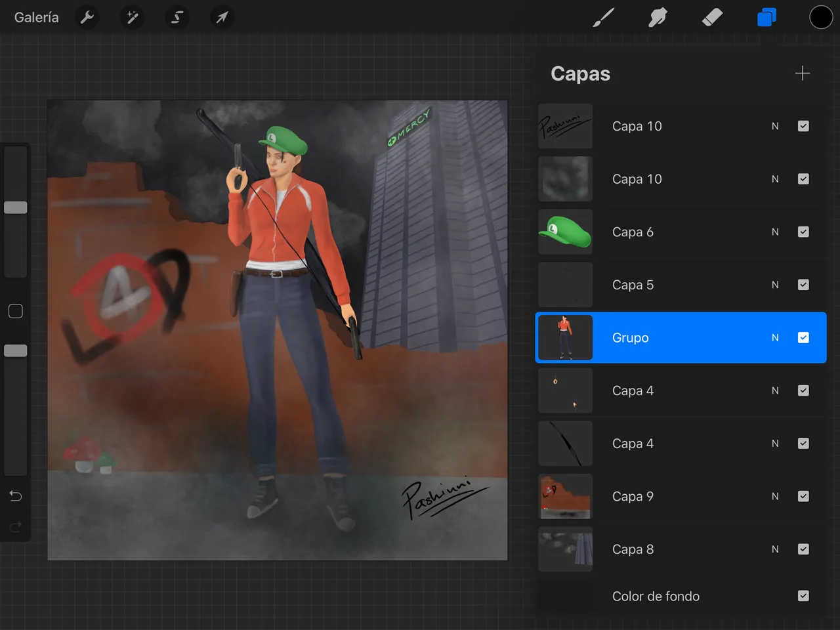Select the Smudge tool

pos(658,18)
